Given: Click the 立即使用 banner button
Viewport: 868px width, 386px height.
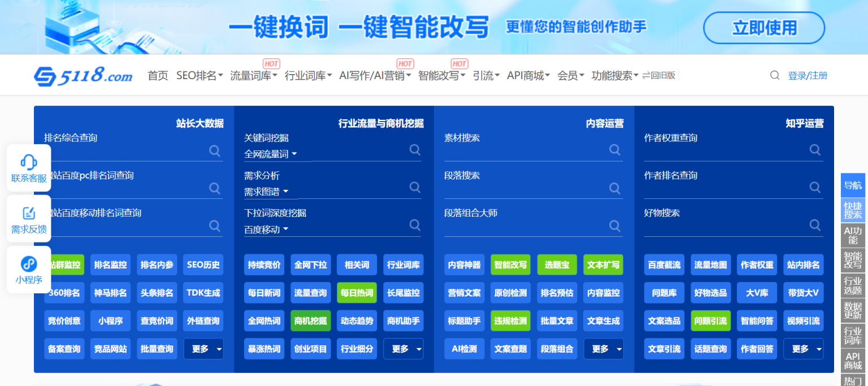Looking at the screenshot, I should 763,27.
